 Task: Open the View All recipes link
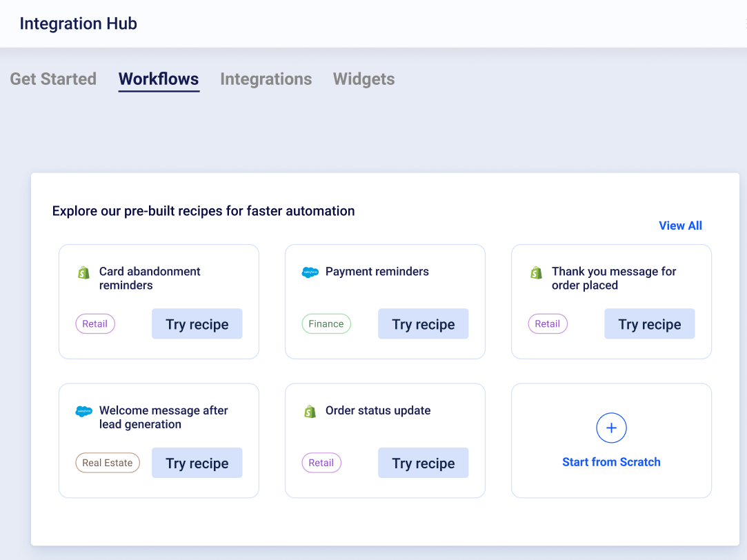680,226
